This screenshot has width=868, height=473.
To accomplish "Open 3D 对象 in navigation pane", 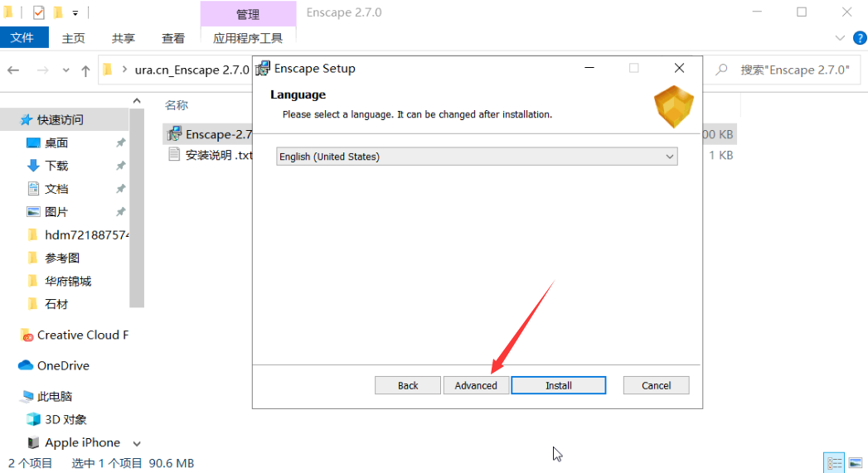I will point(65,419).
